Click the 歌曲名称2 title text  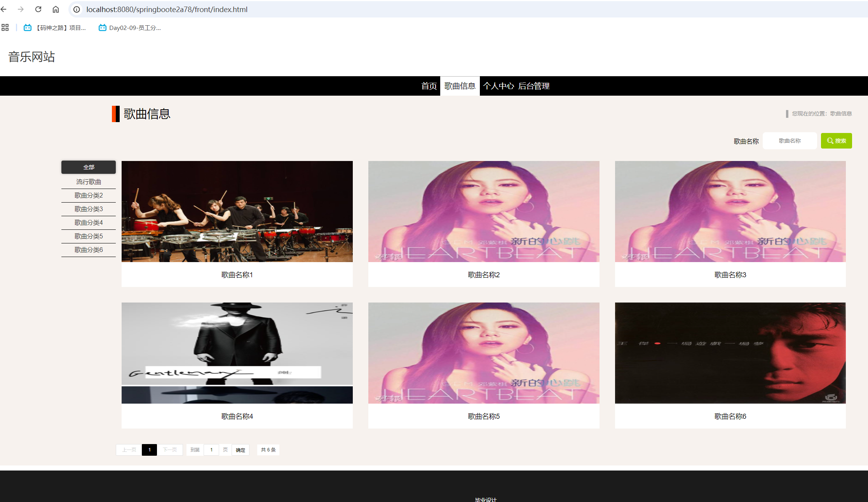[484, 275]
